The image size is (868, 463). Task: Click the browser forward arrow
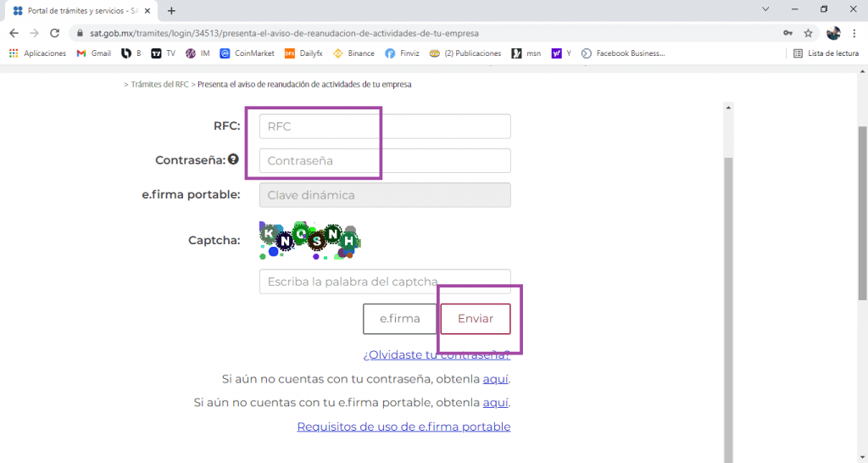pos(34,33)
